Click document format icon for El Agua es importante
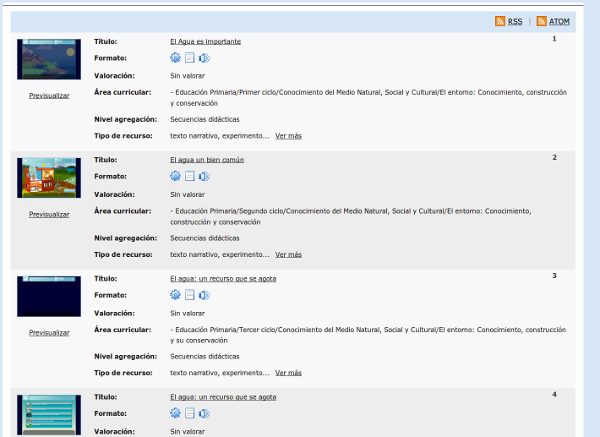 (x=190, y=58)
